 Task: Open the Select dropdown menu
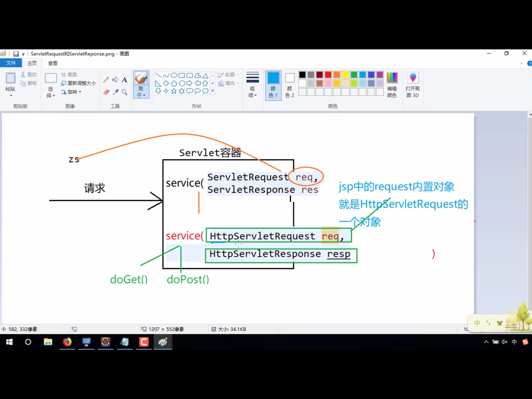tap(51, 92)
